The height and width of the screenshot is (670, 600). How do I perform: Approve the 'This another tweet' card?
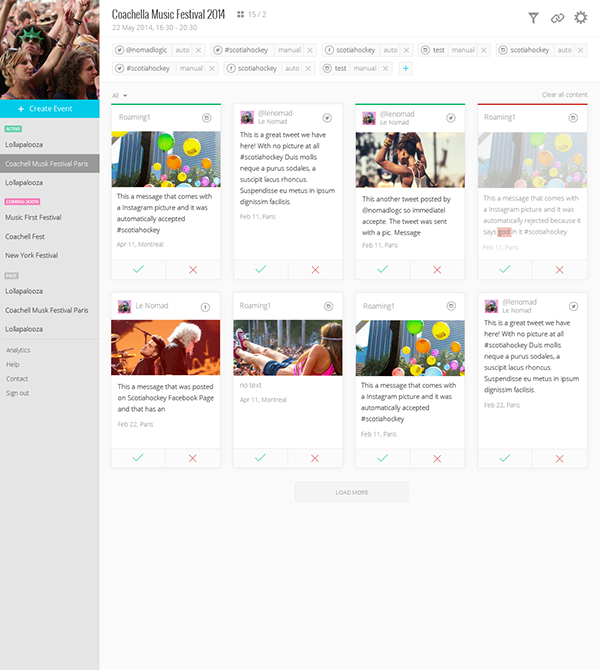(x=382, y=270)
